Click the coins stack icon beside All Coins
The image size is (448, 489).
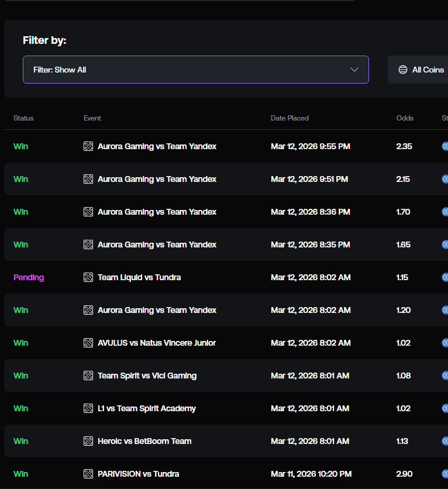[403, 70]
